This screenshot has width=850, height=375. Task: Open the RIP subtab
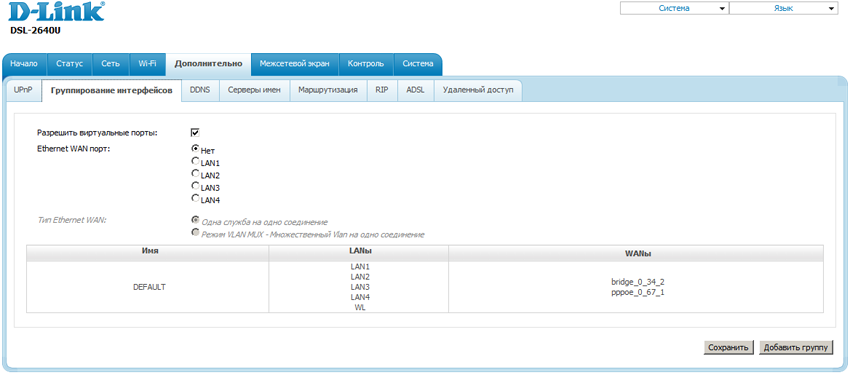pyautogui.click(x=382, y=90)
